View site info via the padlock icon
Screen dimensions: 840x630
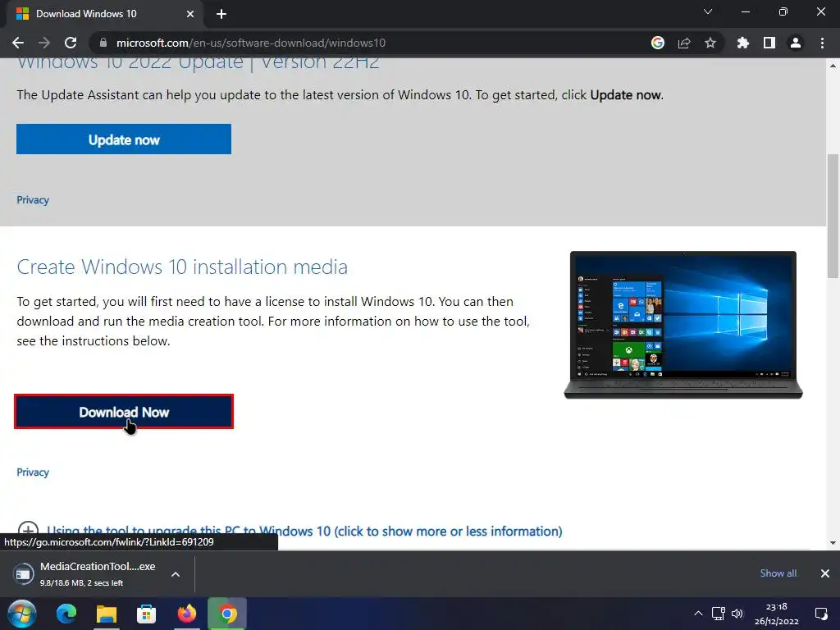pos(103,43)
